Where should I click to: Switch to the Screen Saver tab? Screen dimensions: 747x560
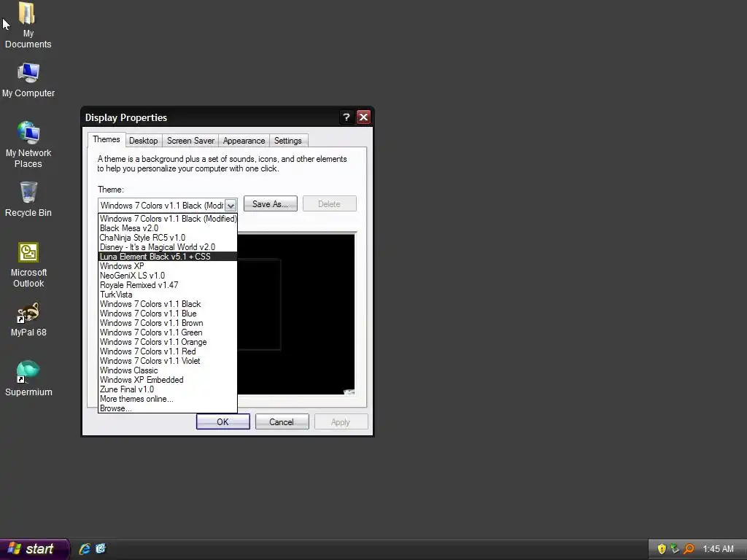[x=190, y=141]
